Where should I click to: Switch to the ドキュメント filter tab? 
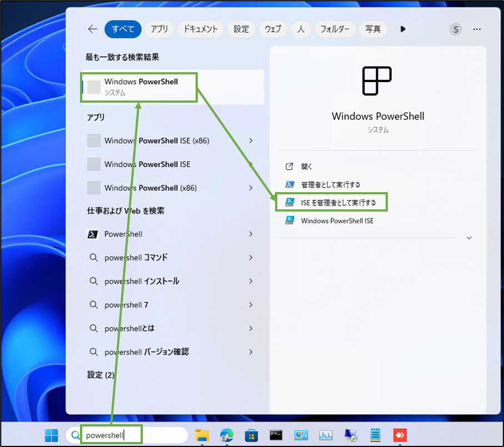(x=201, y=29)
